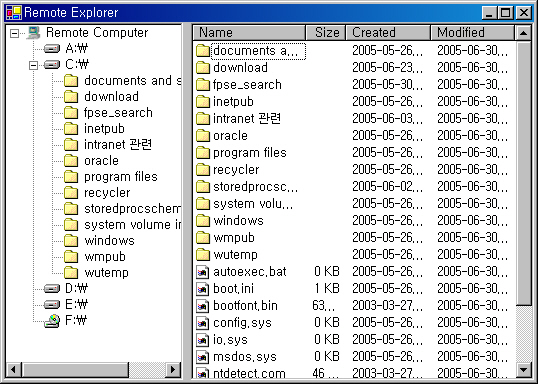This screenshot has height=384, width=538.
Task: Select 'system volu...' in the file list
Action: 253,204
